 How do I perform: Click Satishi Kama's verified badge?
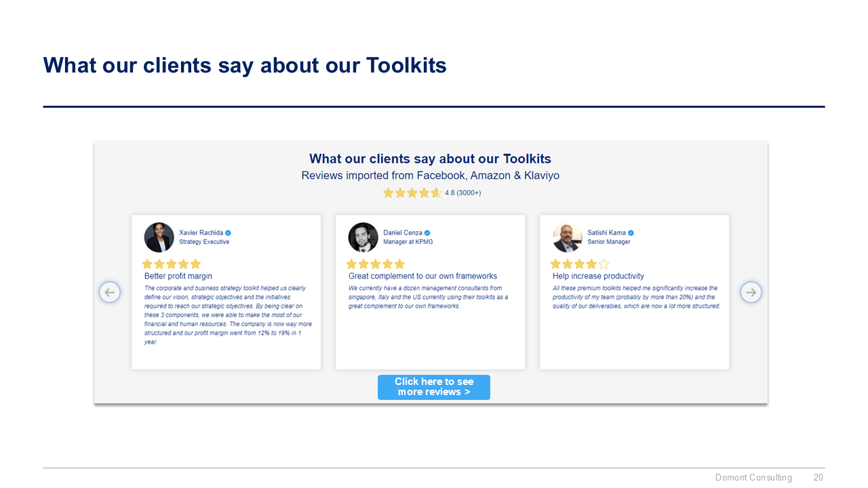[629, 232]
